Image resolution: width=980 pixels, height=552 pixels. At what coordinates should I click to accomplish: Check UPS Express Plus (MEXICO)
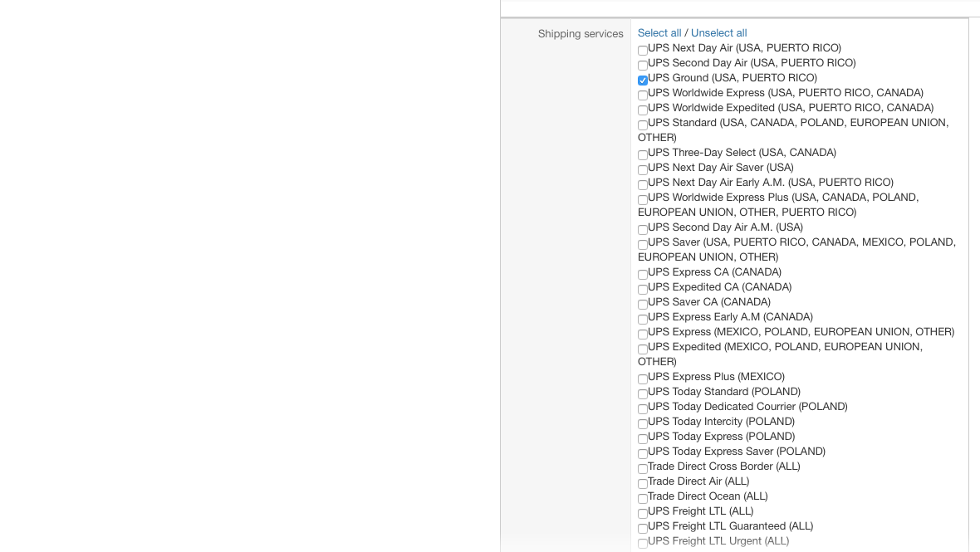[x=643, y=379]
